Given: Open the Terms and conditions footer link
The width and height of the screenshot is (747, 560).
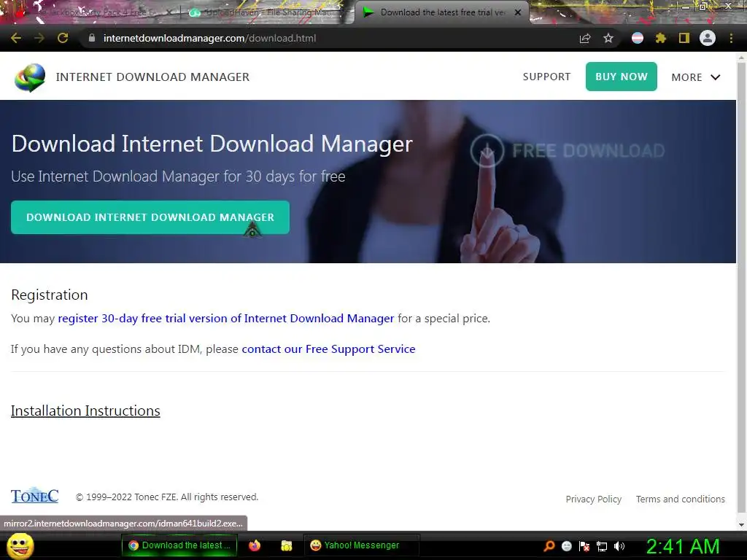Looking at the screenshot, I should click(x=681, y=499).
